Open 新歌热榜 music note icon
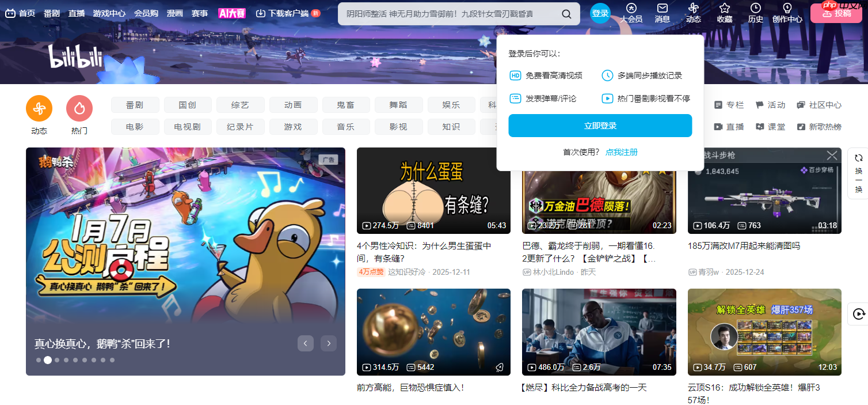Viewport: 868px width, 405px height. 800,126
